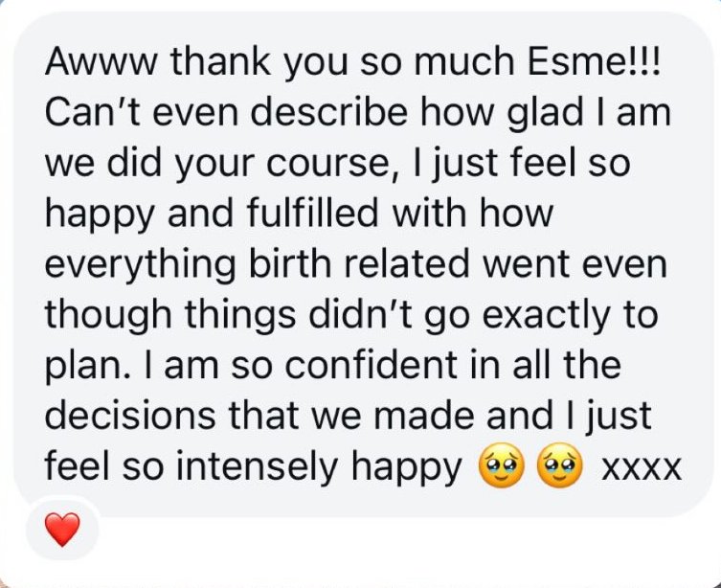Click the "xxxx" kisses at message end
This screenshot has width=721, height=588.
[x=641, y=469]
